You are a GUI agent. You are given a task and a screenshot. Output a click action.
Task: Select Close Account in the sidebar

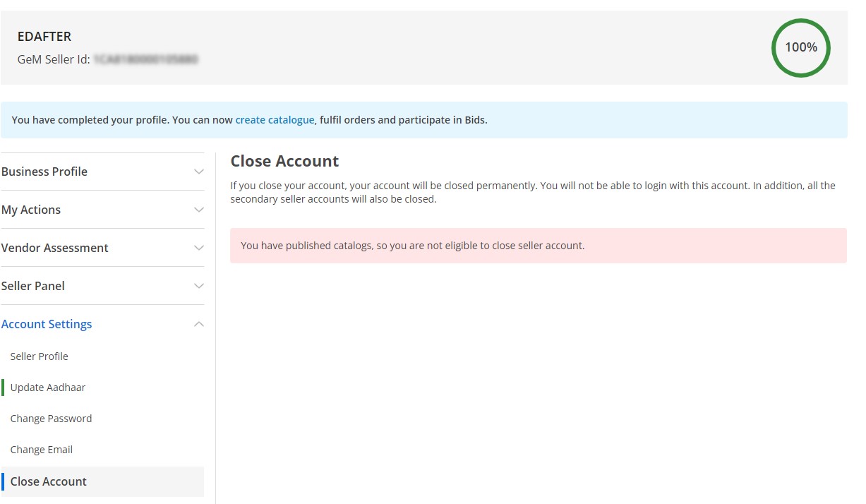pos(49,481)
